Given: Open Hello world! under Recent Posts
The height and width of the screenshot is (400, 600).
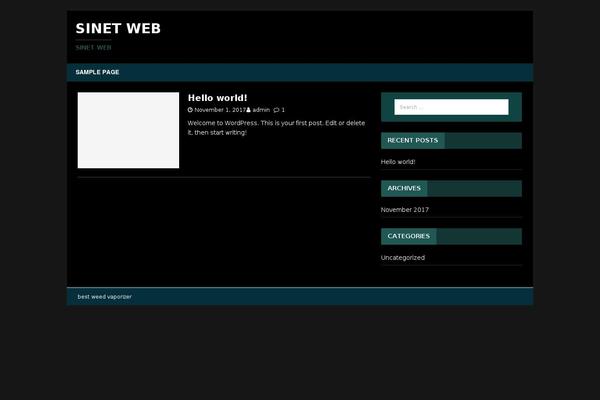Looking at the screenshot, I should tap(398, 162).
